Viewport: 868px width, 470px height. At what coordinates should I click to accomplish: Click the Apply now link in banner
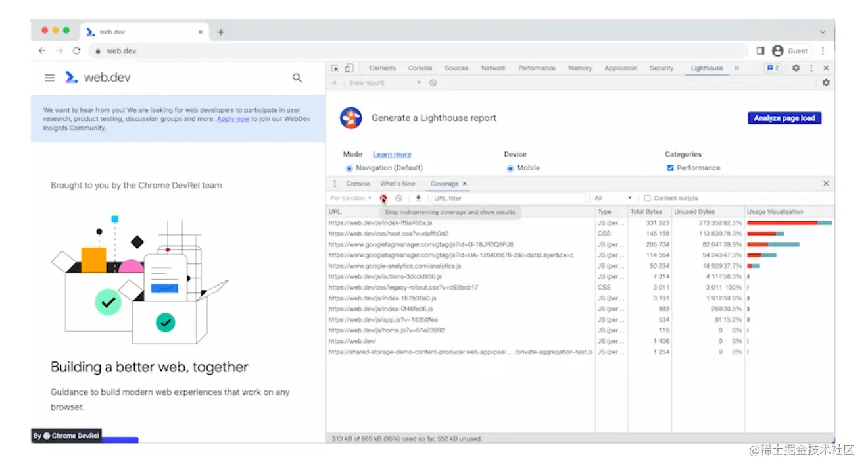233,119
